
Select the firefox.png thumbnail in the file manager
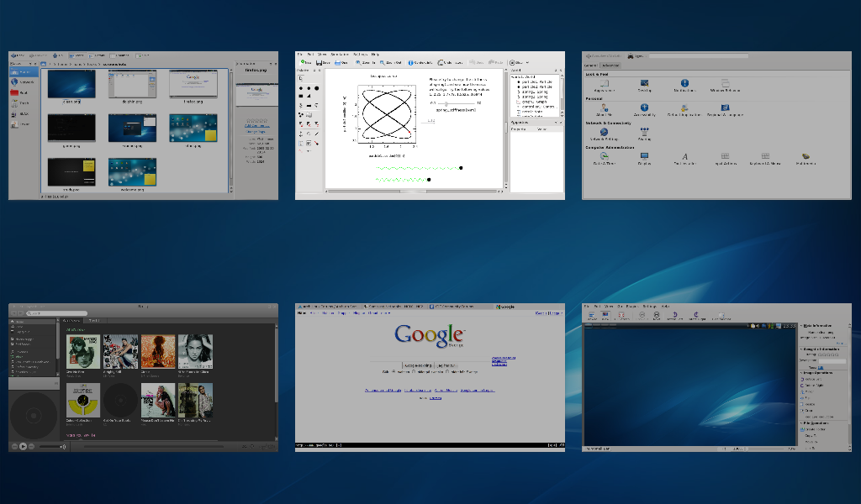tap(193, 84)
